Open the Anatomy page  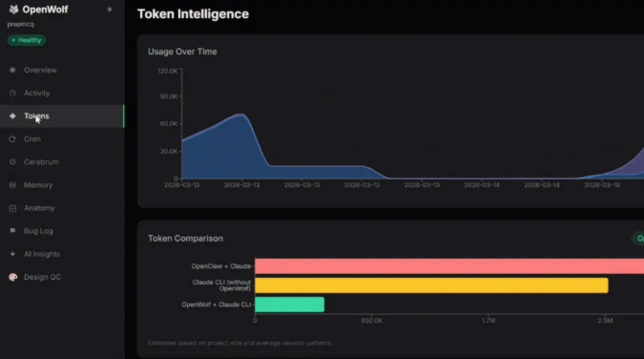pyautogui.click(x=62, y=208)
